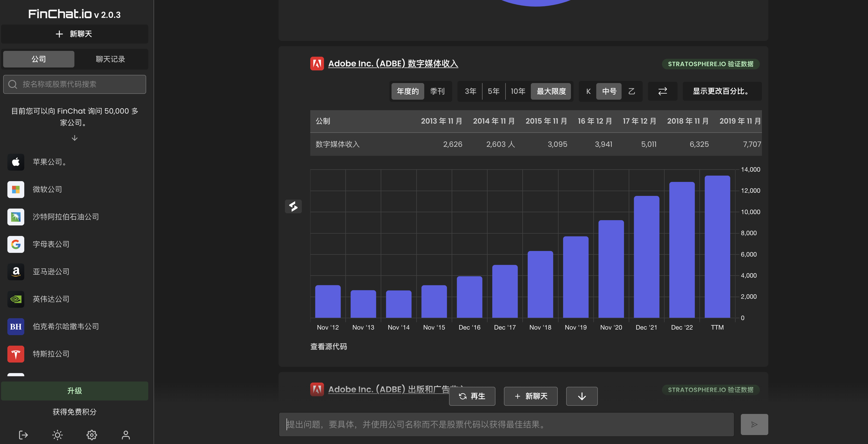Screen dimensions: 868x444
Task: Click 显示更改百分比 button
Action: 722,91
